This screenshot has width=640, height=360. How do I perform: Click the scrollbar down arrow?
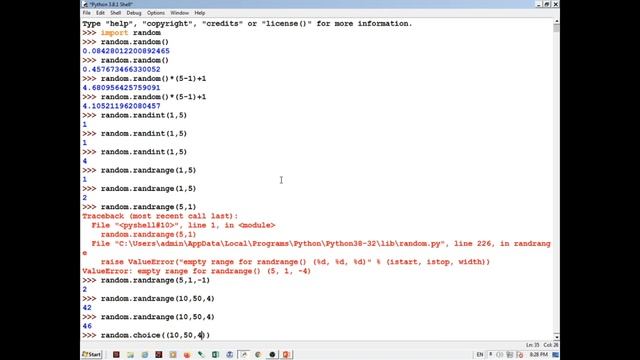point(556,337)
